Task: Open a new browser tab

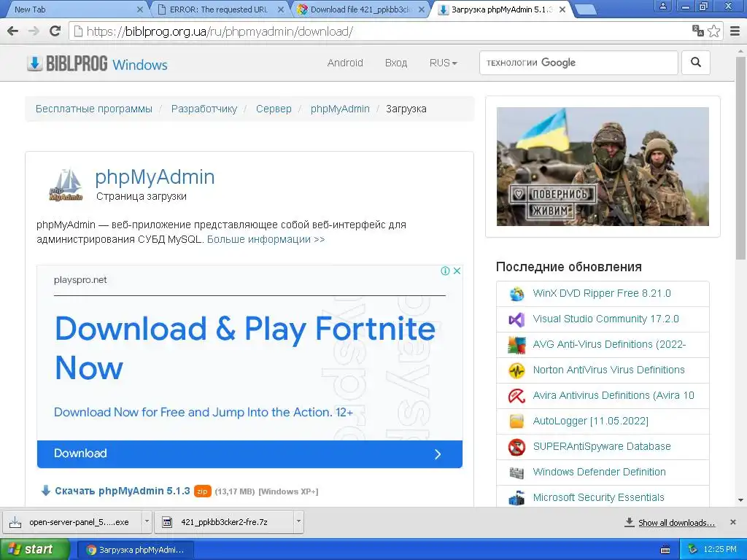Action: (x=585, y=9)
